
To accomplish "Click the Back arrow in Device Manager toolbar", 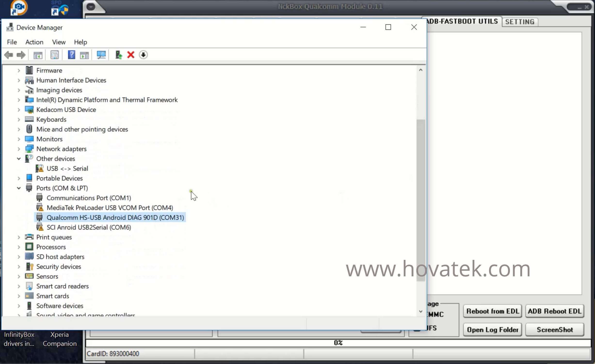I will (9, 55).
